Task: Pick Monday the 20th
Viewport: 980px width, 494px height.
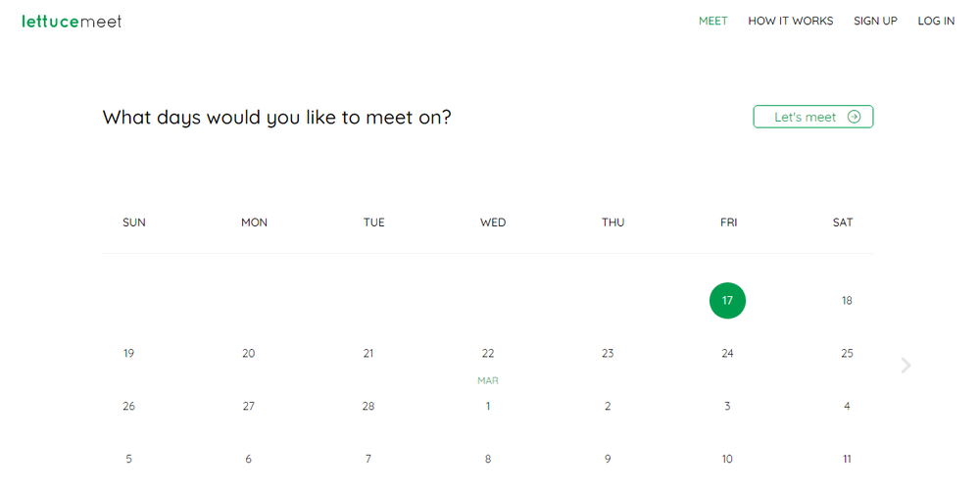Action: coord(249,354)
